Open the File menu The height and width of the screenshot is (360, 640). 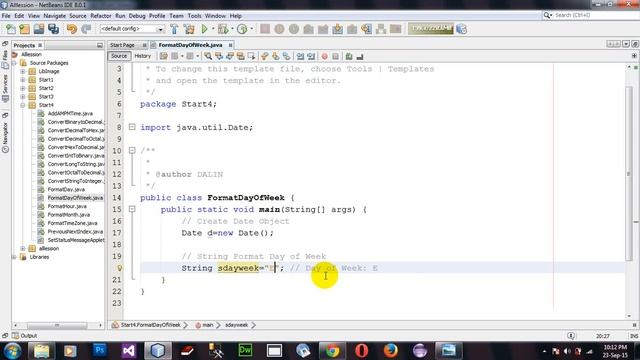click(6, 16)
